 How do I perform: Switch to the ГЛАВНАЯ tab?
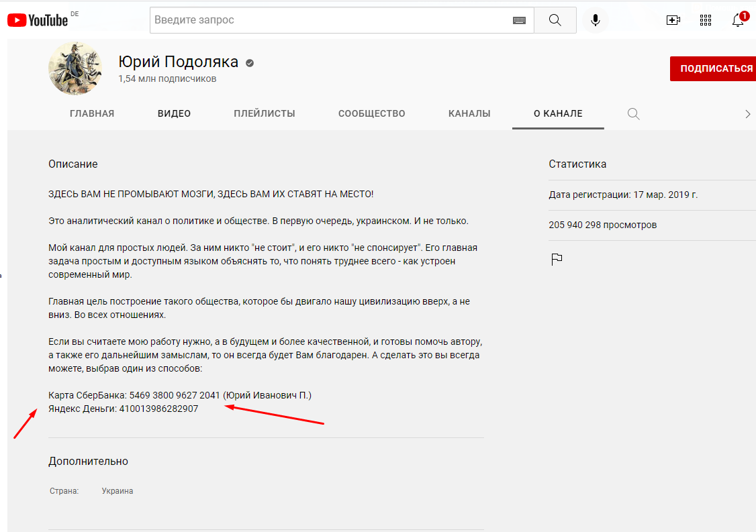tap(92, 114)
